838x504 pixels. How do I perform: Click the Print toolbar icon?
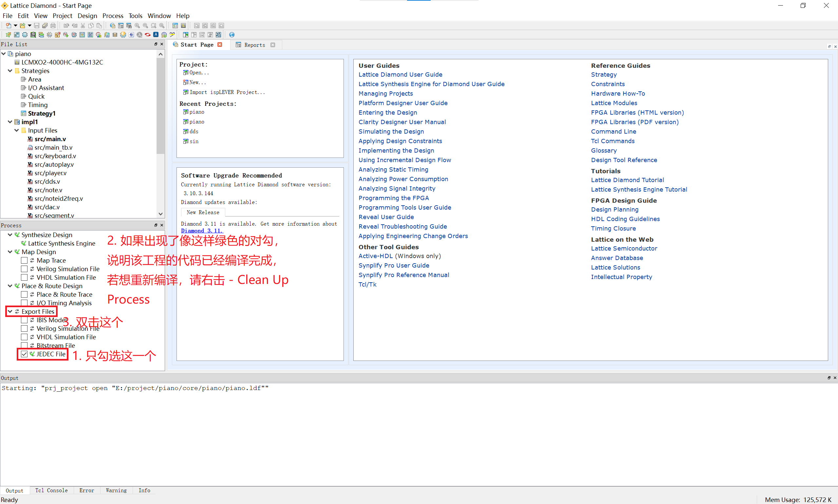coord(53,26)
